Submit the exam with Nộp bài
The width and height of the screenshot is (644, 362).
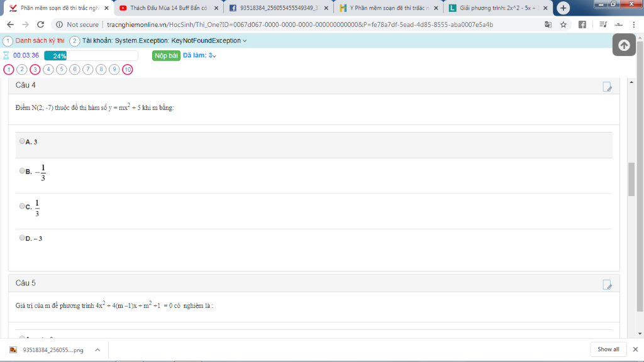click(166, 55)
